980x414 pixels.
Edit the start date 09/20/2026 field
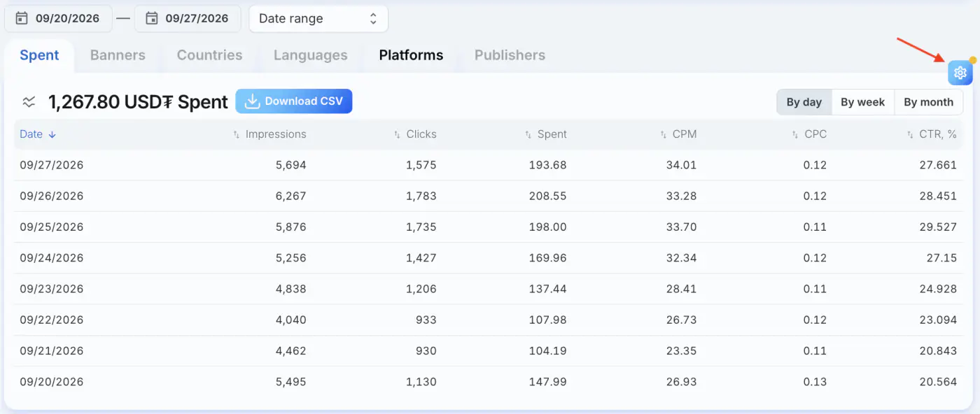click(x=59, y=19)
